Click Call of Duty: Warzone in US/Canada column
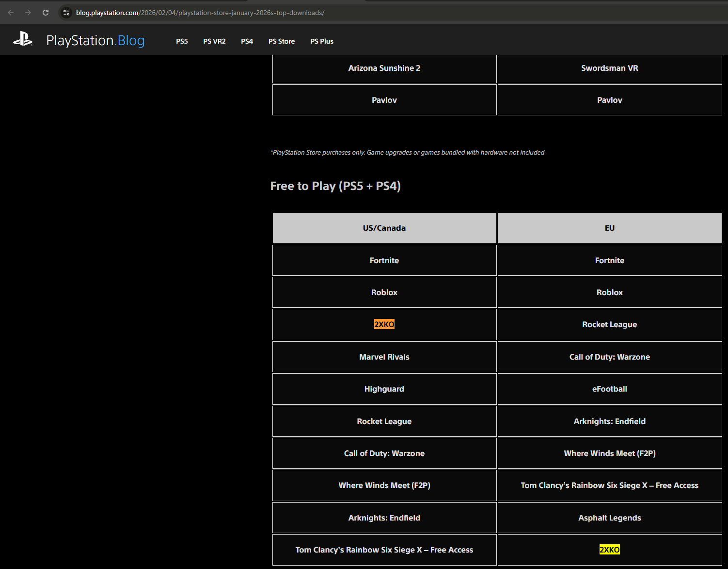Image resolution: width=728 pixels, height=569 pixels. [x=384, y=453]
